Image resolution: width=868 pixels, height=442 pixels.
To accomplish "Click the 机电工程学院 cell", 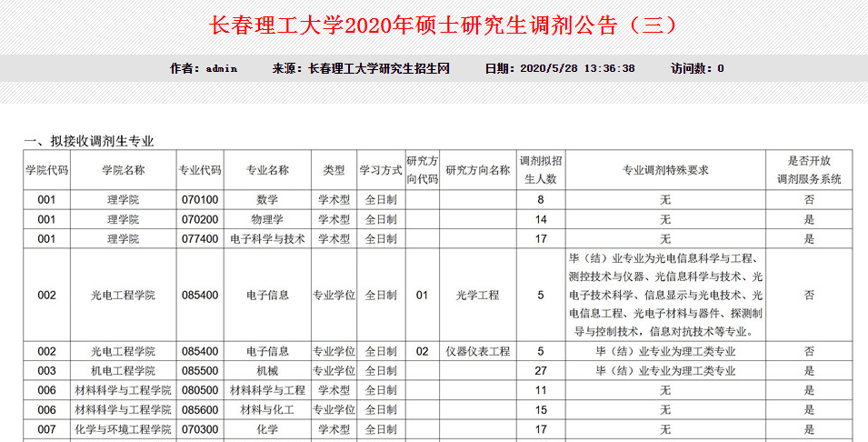I will (124, 370).
